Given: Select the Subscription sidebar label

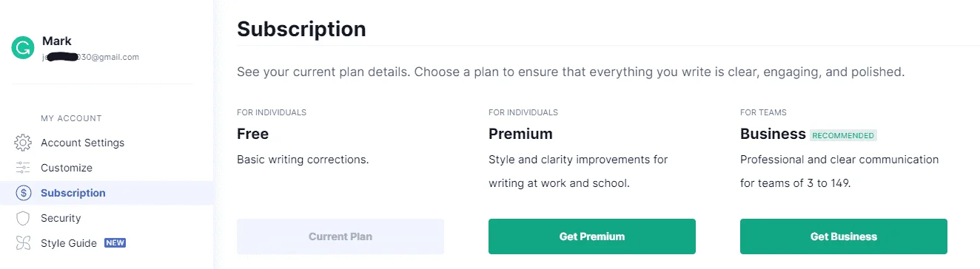Looking at the screenshot, I should 73,193.
